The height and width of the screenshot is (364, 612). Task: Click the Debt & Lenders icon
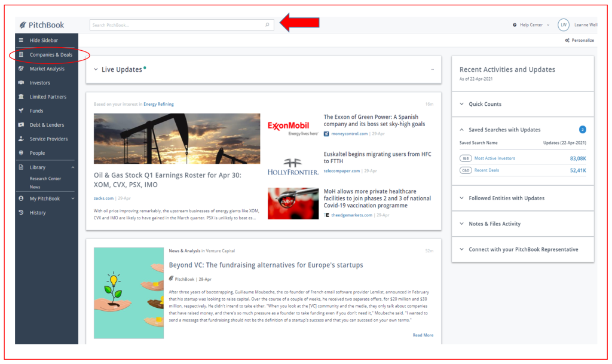coord(21,124)
